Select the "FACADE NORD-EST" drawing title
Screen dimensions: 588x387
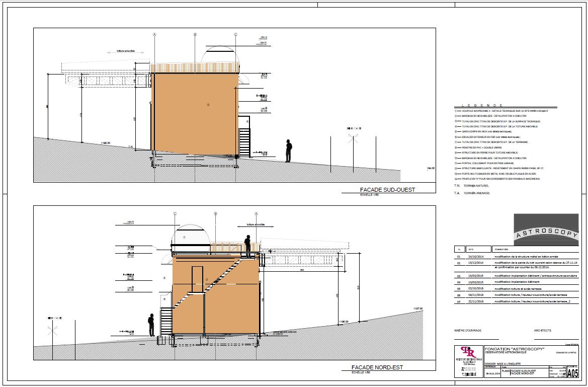tap(377, 367)
